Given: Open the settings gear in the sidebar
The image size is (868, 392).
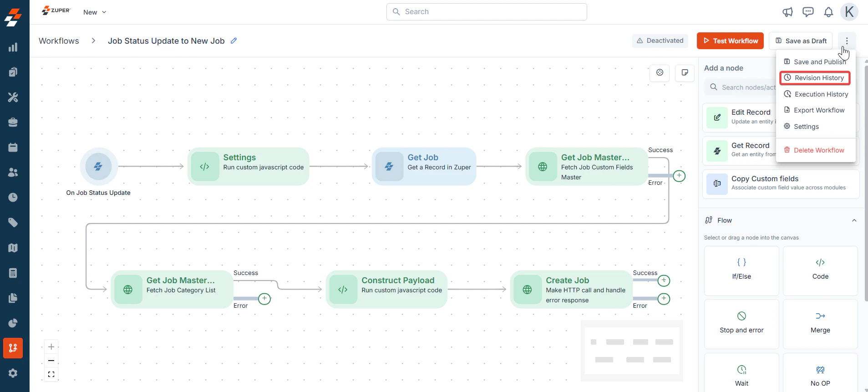Looking at the screenshot, I should 13,373.
